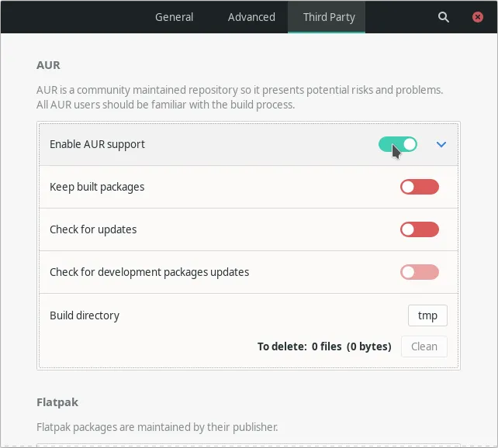
Task: Click 'To delete: 0 files (0 bytes)' text
Action: (324, 346)
